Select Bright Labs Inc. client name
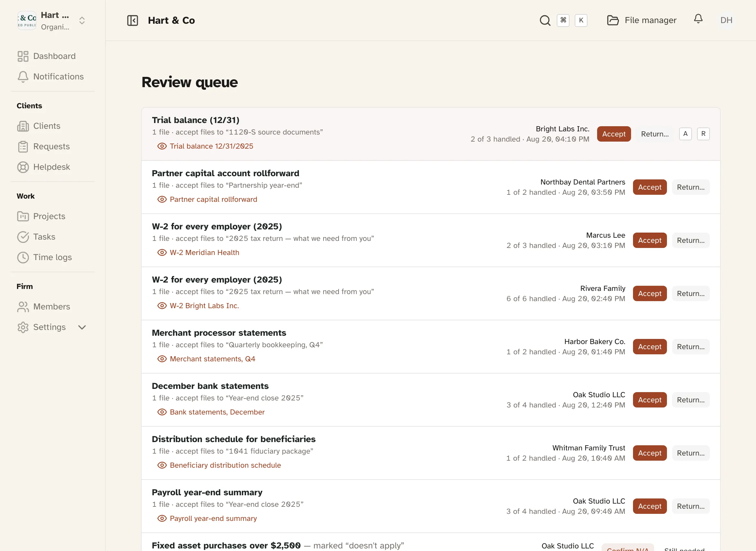The width and height of the screenshot is (756, 551). coord(562,129)
